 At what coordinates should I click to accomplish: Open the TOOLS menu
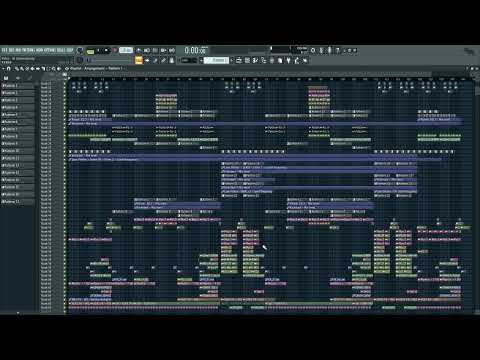[x=61, y=50]
